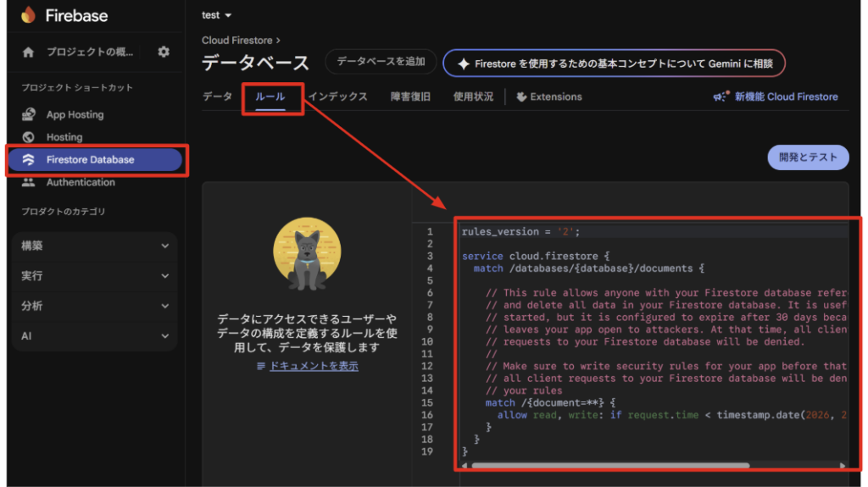Open the test project dropdown

[x=217, y=15]
